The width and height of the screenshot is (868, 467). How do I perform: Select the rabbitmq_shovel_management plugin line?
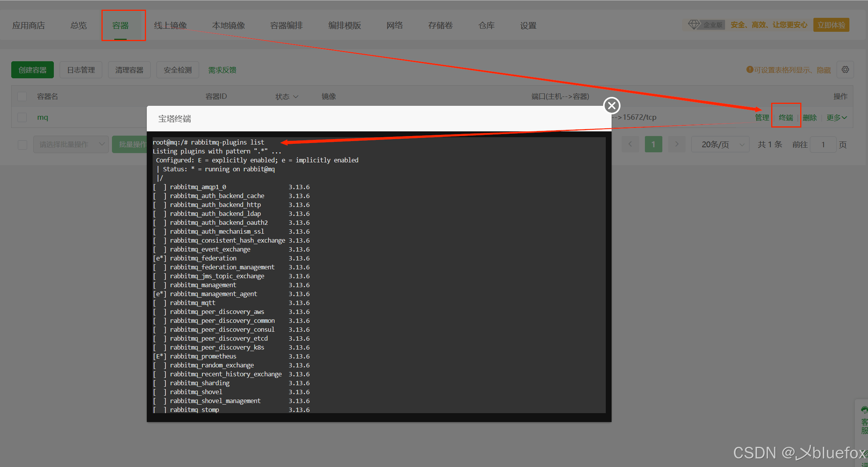tap(231, 401)
